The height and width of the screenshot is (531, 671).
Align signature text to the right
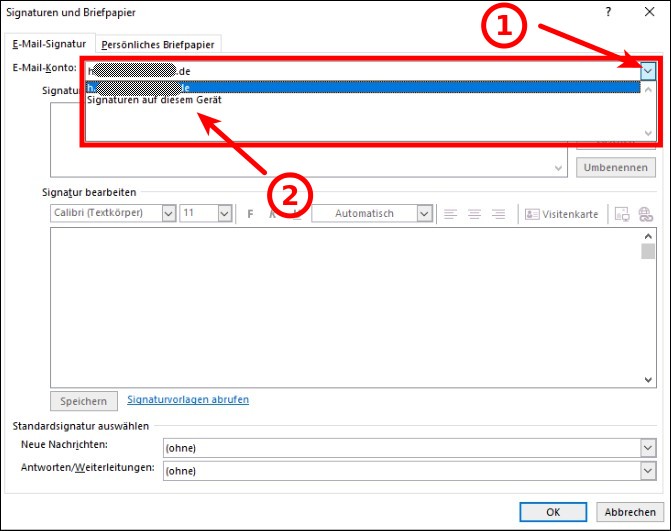click(498, 214)
